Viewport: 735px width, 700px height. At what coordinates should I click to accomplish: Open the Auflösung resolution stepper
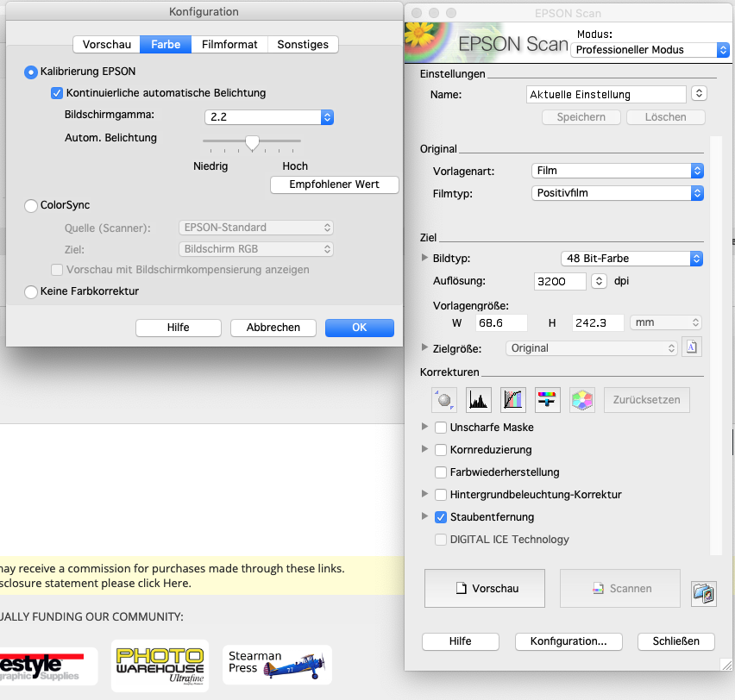pos(599,281)
